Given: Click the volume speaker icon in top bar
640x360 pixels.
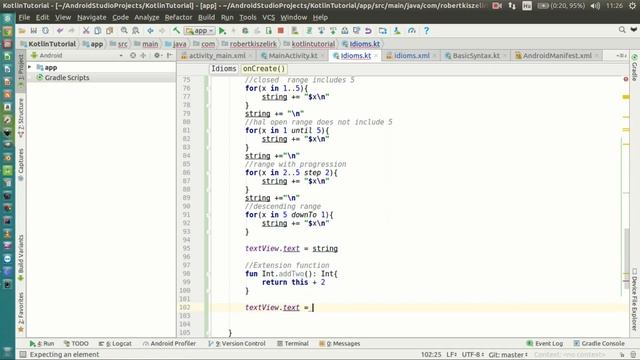Looking at the screenshot, I should pos(595,6).
